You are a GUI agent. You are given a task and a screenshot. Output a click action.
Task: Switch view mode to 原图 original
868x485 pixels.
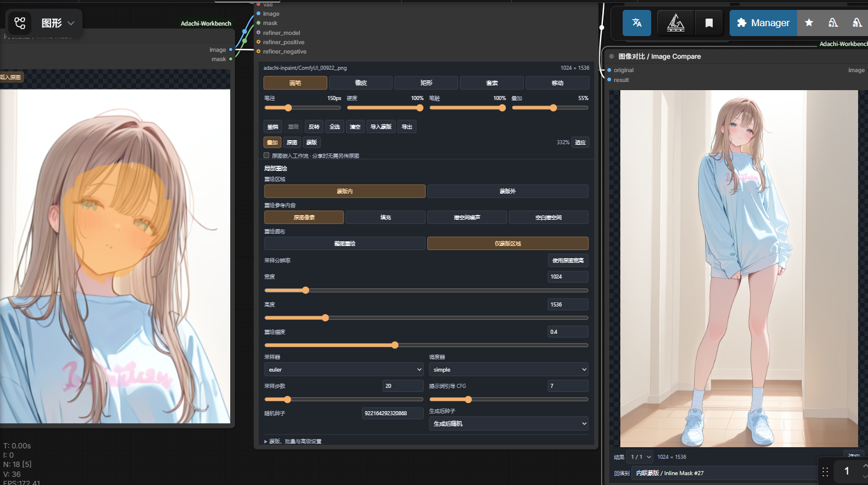pos(292,142)
